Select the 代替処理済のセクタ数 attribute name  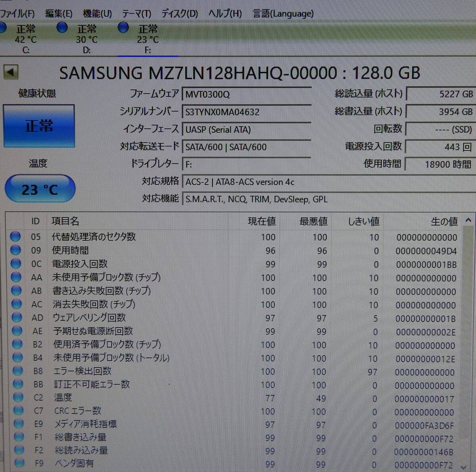[94, 237]
